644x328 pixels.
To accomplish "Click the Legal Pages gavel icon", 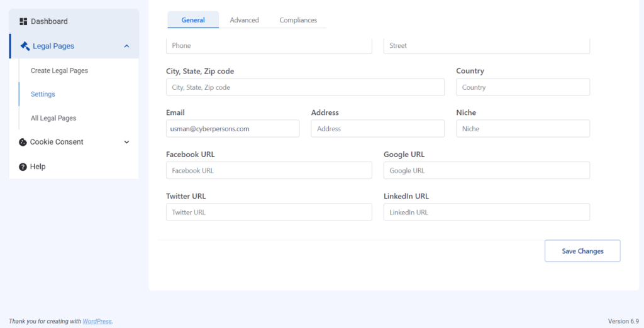I will pos(25,46).
